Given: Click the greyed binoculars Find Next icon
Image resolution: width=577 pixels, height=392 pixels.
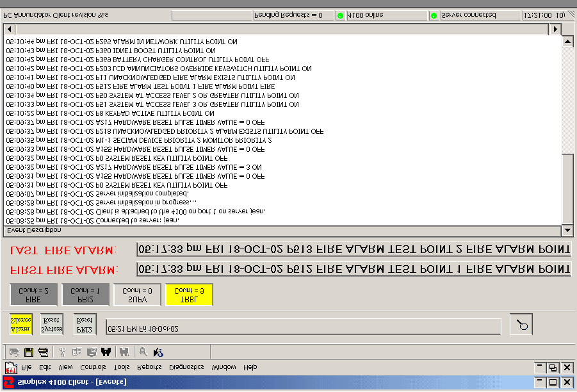Looking at the screenshot, I should 124,352.
